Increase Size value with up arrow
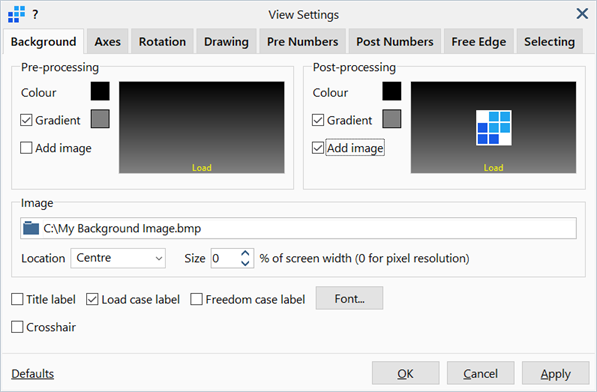The image size is (597, 392). (246, 253)
